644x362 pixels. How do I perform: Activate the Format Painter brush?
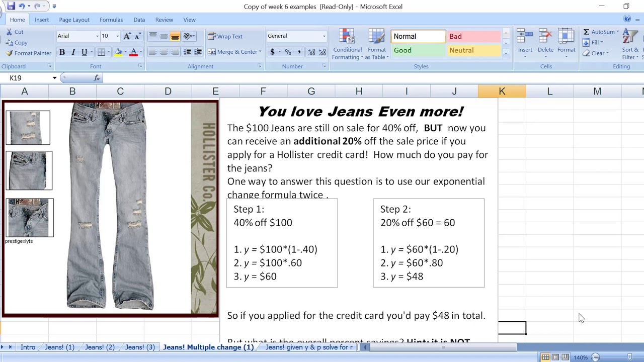point(9,53)
